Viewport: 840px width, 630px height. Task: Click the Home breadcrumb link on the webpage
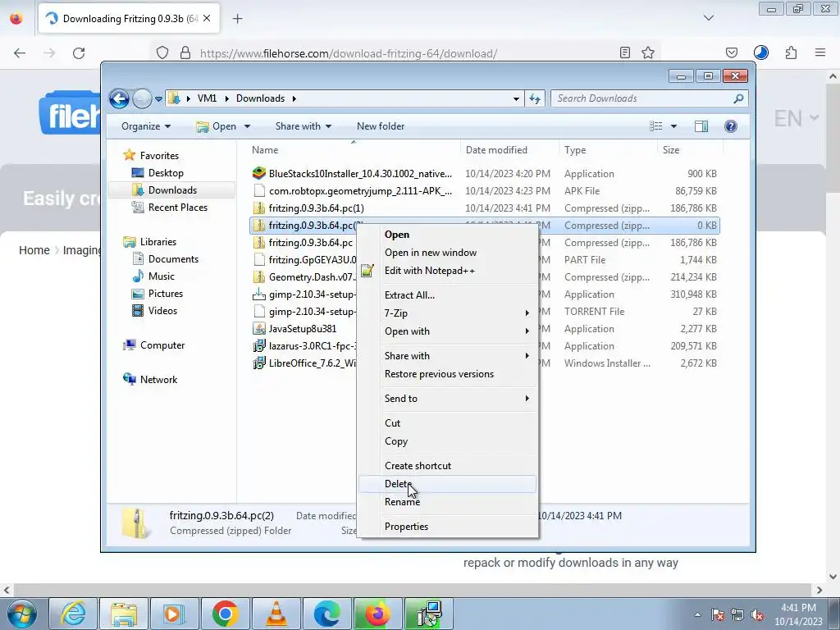(x=34, y=250)
